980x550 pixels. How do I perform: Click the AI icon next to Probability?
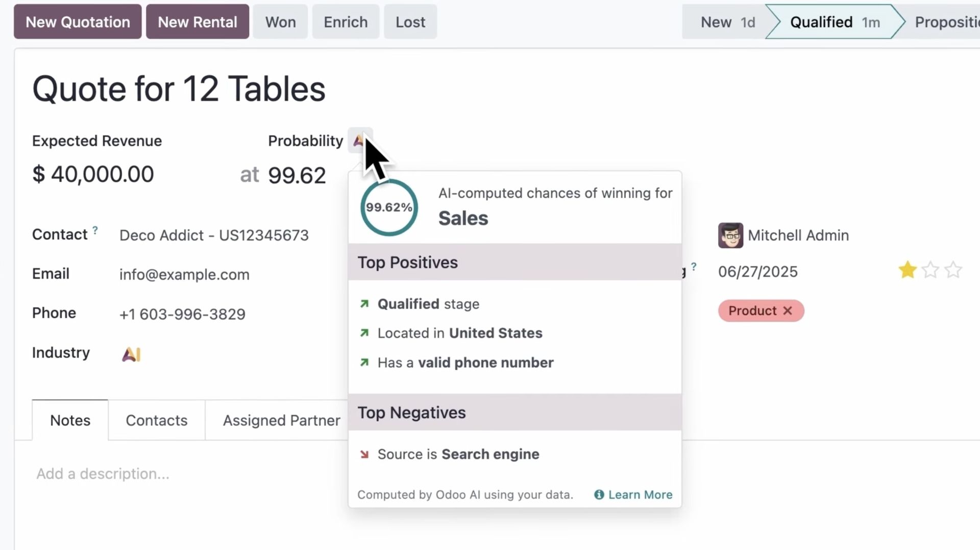(359, 140)
